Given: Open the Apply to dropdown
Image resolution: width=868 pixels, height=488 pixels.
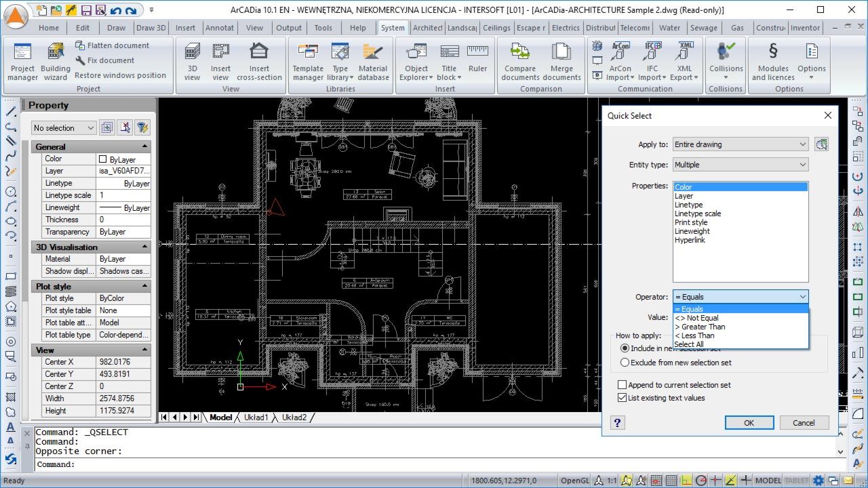Looking at the screenshot, I should click(740, 144).
